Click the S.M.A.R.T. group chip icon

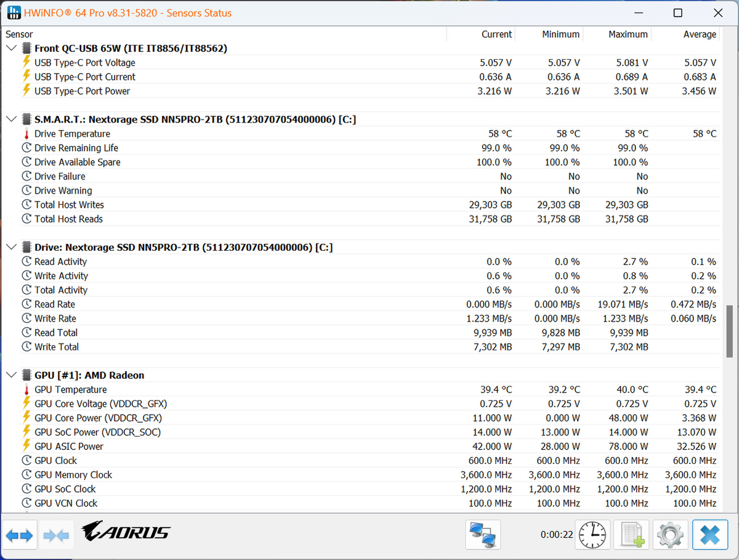(x=26, y=120)
